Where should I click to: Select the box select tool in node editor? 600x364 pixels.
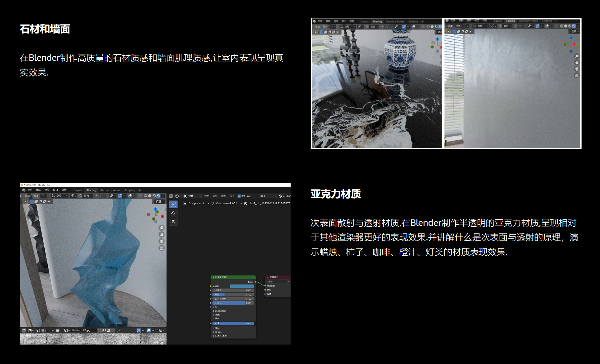click(x=173, y=204)
